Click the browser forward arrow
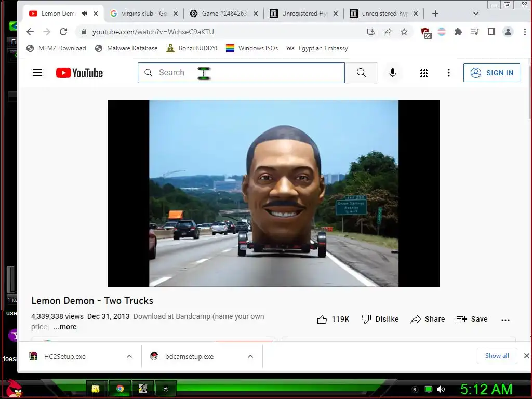 [47, 32]
